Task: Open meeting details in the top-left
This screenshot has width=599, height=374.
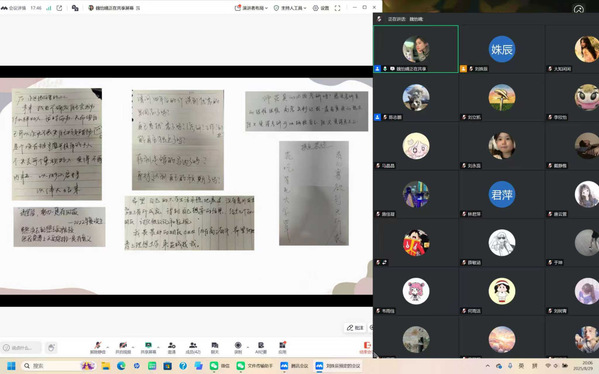Action: click(13, 8)
